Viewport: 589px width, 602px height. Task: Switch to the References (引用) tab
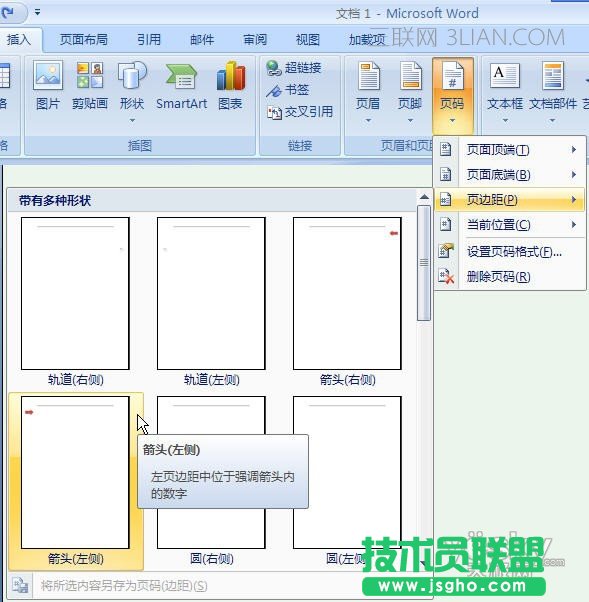(x=149, y=40)
